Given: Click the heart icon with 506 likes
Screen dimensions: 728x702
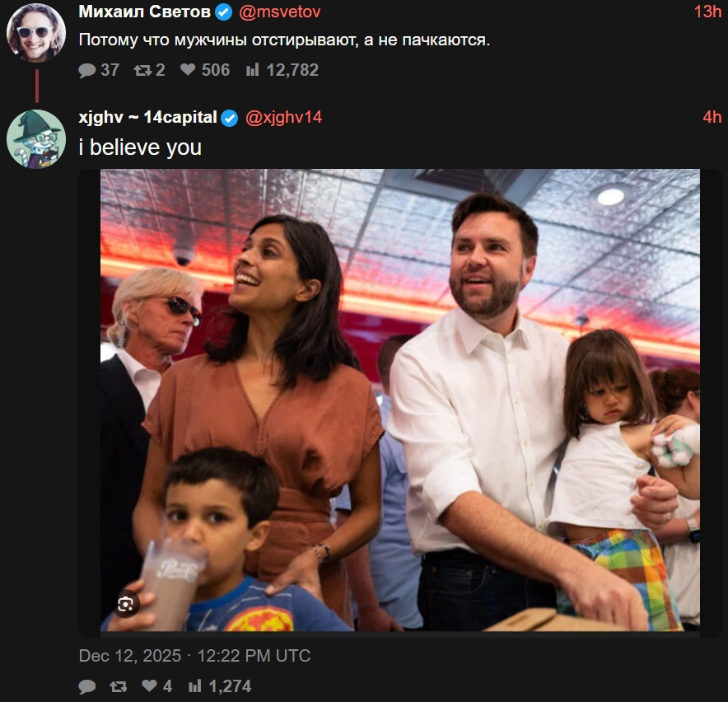Looking at the screenshot, I should [x=188, y=71].
